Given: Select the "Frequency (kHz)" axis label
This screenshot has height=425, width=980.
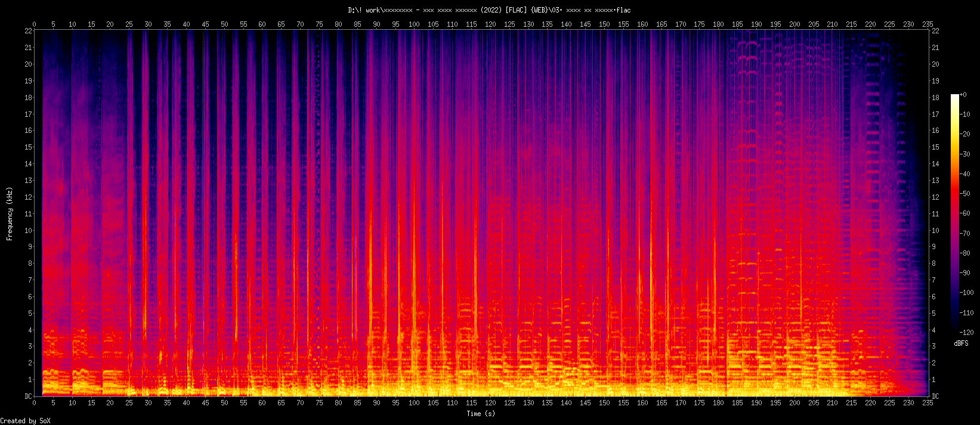Looking at the screenshot, I should 10,213.
